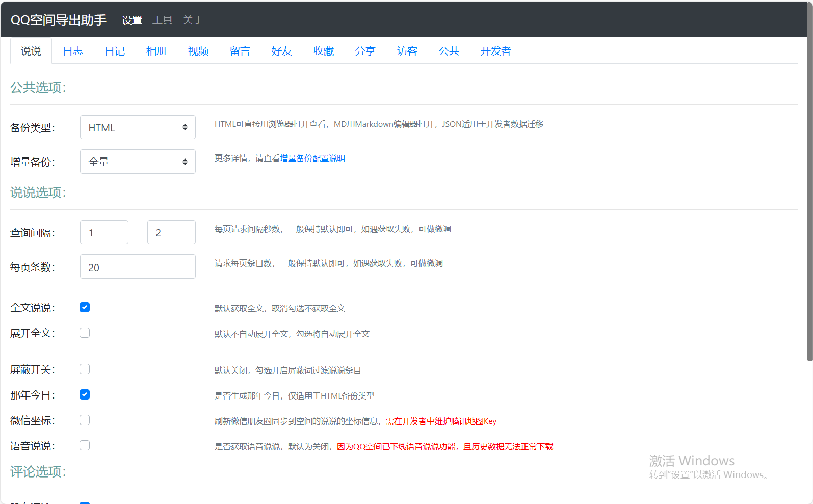This screenshot has height=504, width=813.
Task: Switch to the 日志 tab
Action: click(x=73, y=51)
